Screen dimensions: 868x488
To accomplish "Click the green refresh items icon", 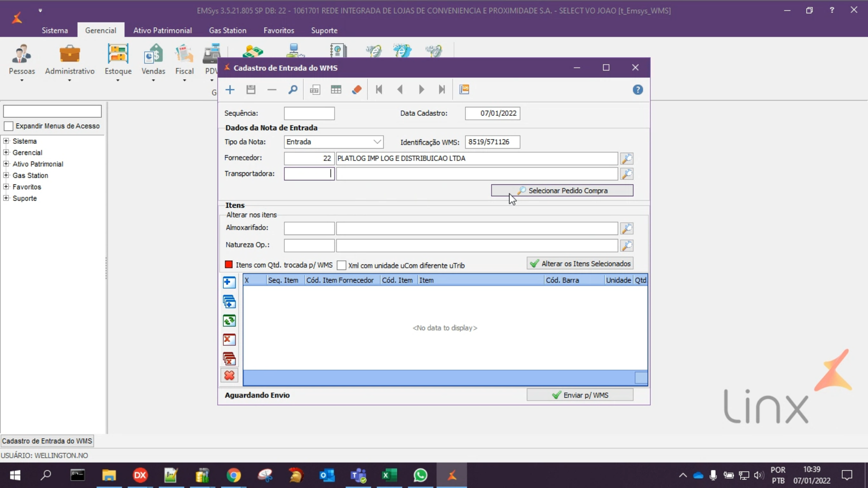I will point(229,321).
